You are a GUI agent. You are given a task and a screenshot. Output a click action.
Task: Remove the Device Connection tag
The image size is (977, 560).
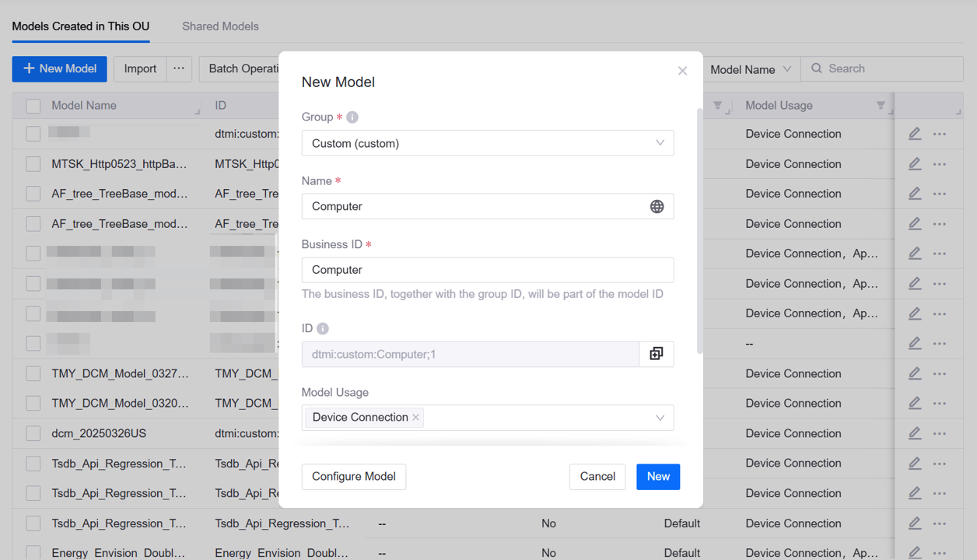pos(416,418)
